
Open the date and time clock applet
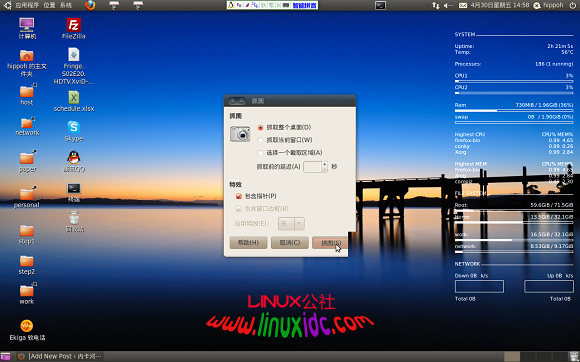(x=500, y=5)
